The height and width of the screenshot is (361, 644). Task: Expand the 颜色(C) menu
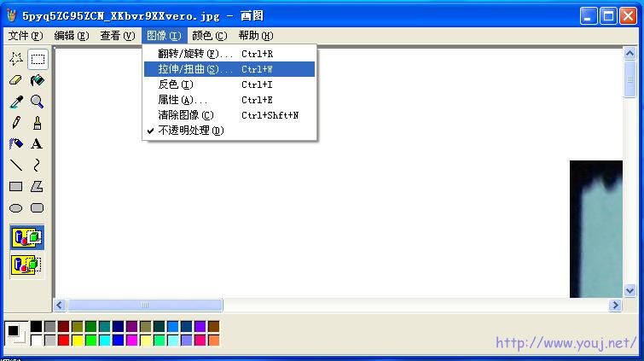click(x=209, y=36)
